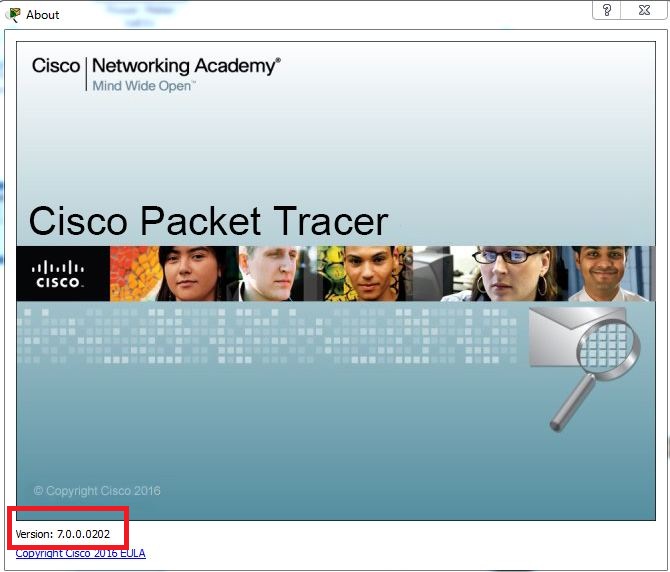Screen dimensions: 670x572
Task: Click the question mark help button
Action: (606, 10)
